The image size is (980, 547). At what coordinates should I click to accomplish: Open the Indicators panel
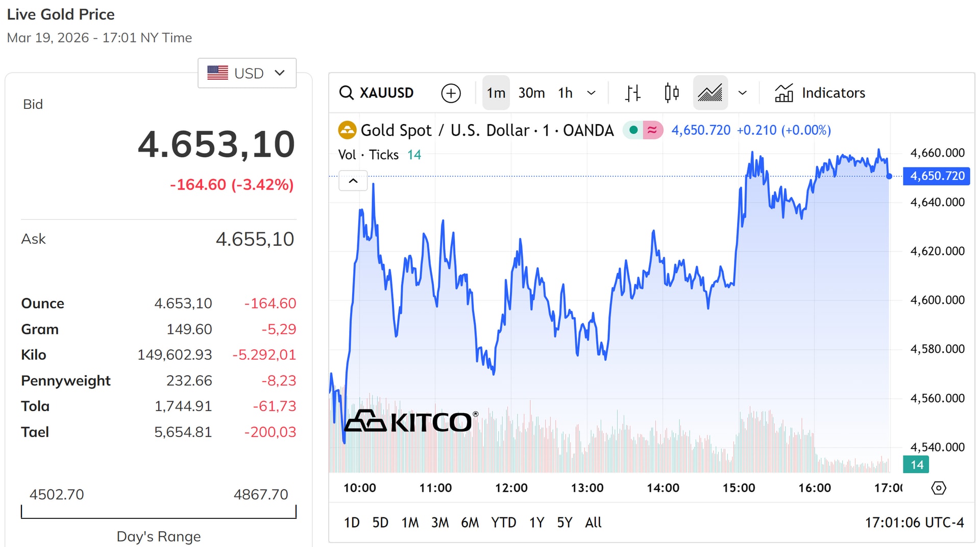tap(820, 93)
